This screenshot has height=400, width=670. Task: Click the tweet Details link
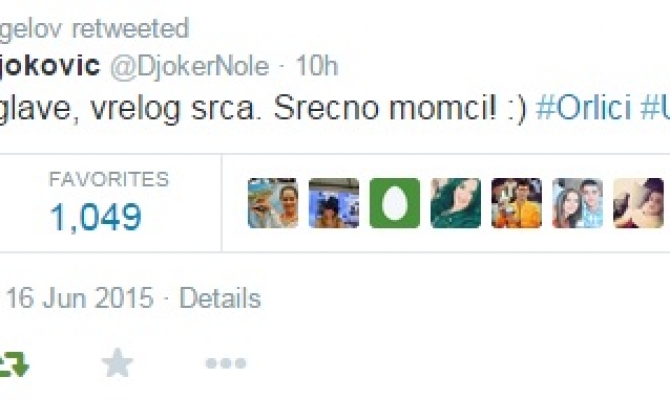click(x=220, y=298)
